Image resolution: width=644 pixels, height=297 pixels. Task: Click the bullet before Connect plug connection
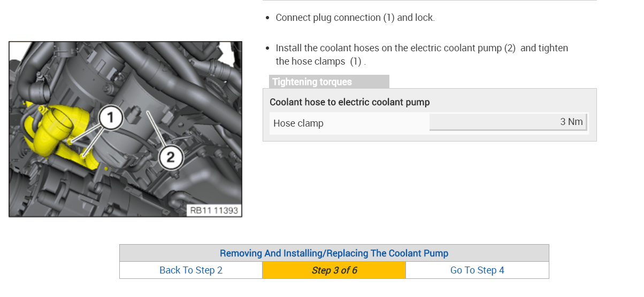coord(268,18)
